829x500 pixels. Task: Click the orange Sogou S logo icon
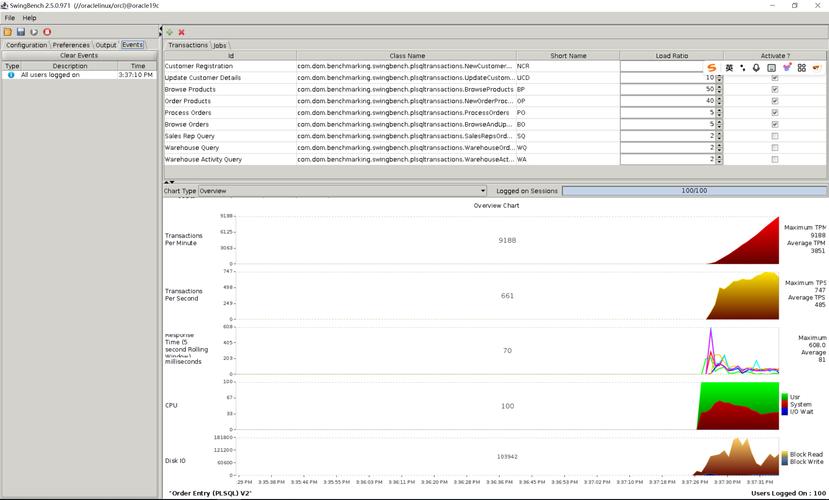[712, 68]
